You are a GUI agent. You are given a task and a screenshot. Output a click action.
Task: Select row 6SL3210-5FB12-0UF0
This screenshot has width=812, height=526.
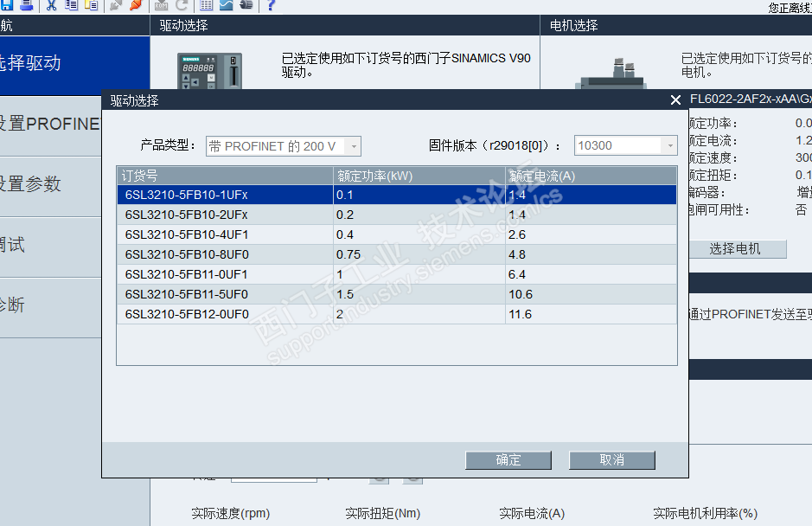pos(397,314)
